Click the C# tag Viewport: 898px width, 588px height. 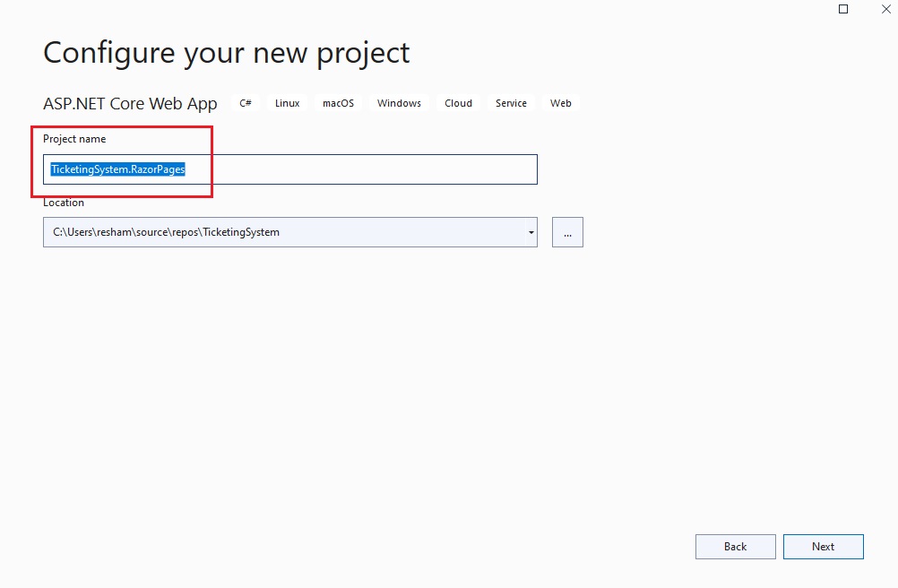tap(246, 103)
